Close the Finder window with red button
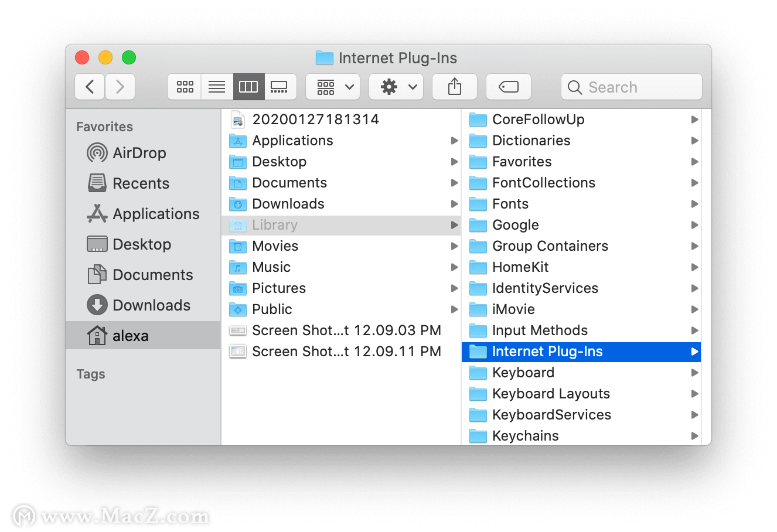 point(82,57)
